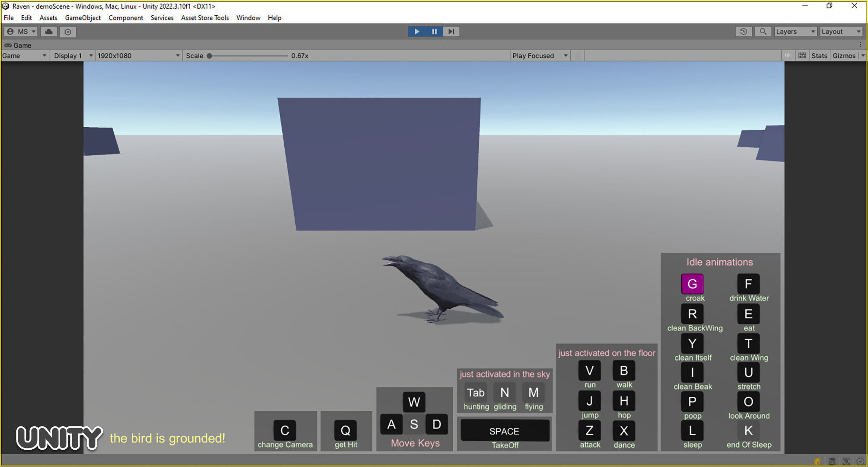Click the Scale slider handle
Viewport: 868px width, 467px height.
pyautogui.click(x=210, y=55)
